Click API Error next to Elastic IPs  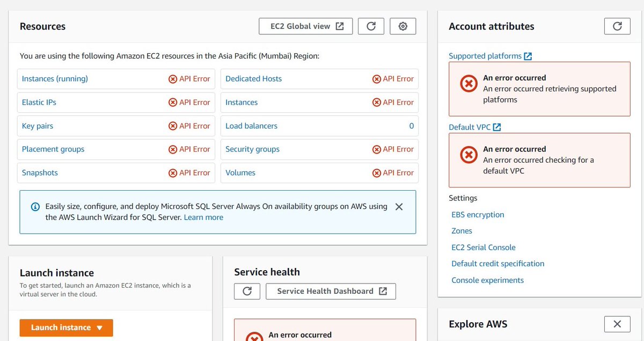pyautogui.click(x=189, y=102)
